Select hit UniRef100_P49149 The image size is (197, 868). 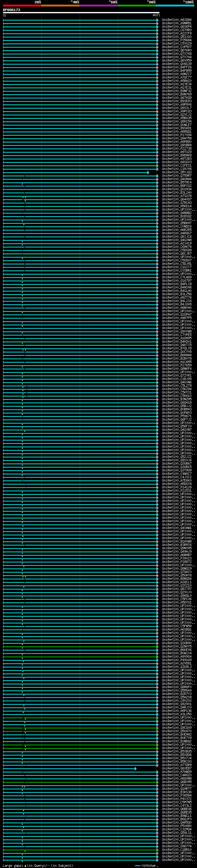click(177, 660)
